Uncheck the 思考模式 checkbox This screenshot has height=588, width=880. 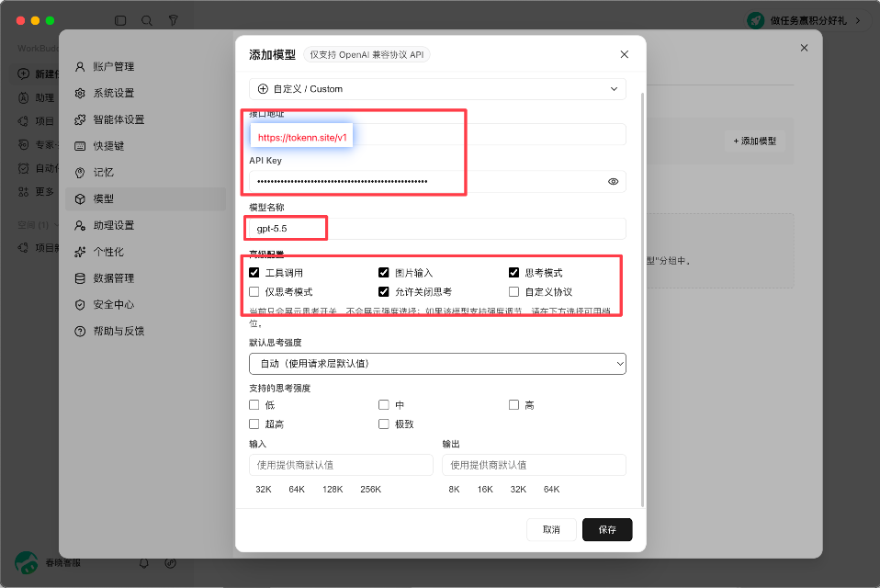513,273
